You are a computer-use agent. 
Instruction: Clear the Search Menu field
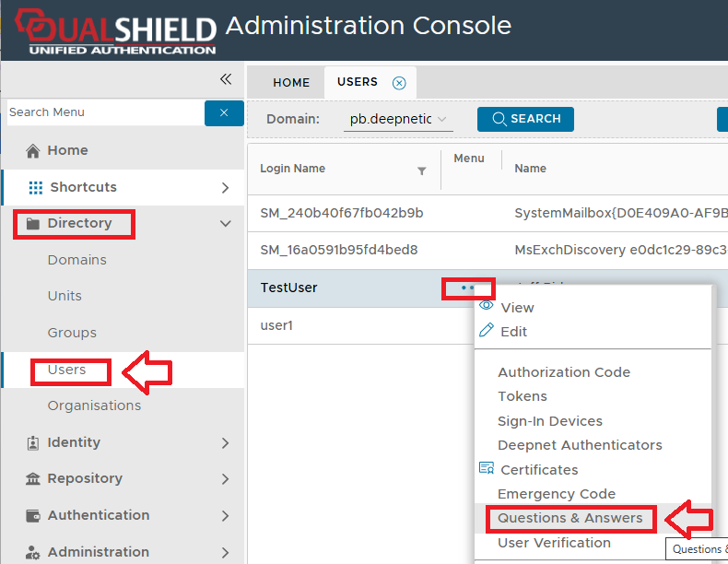[224, 112]
